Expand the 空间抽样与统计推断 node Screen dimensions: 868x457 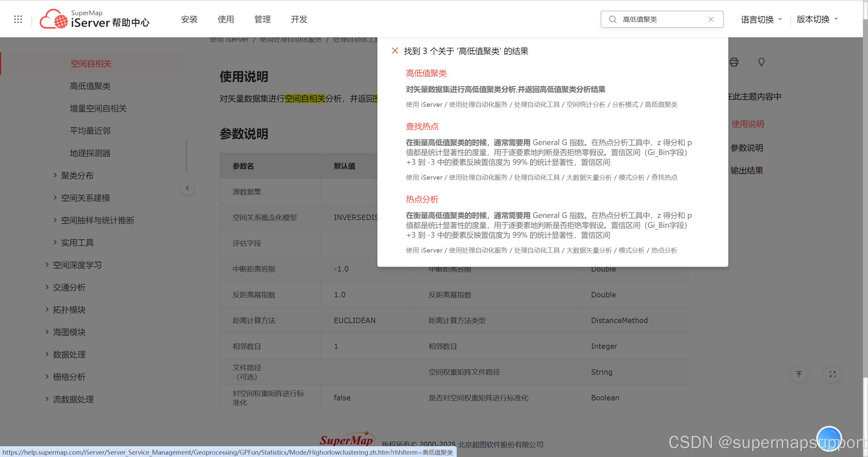[x=55, y=220]
